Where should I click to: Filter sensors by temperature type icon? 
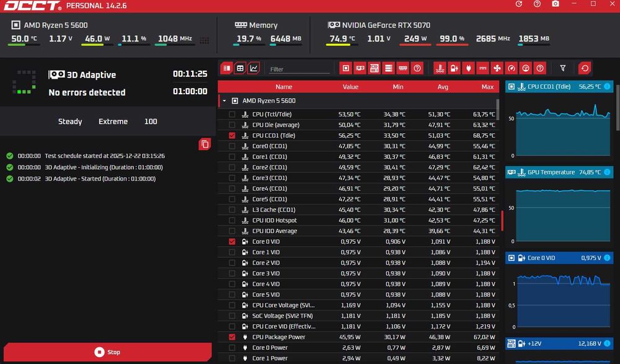coord(440,68)
